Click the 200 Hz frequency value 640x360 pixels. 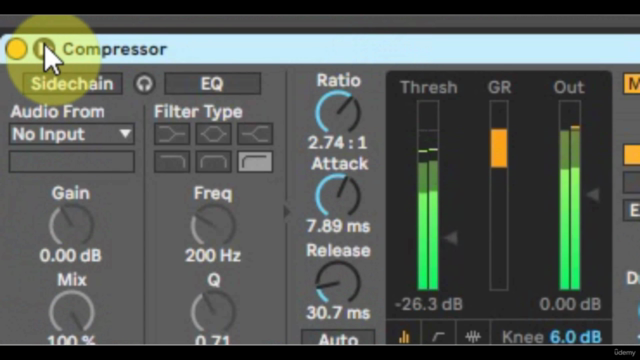[213, 256]
